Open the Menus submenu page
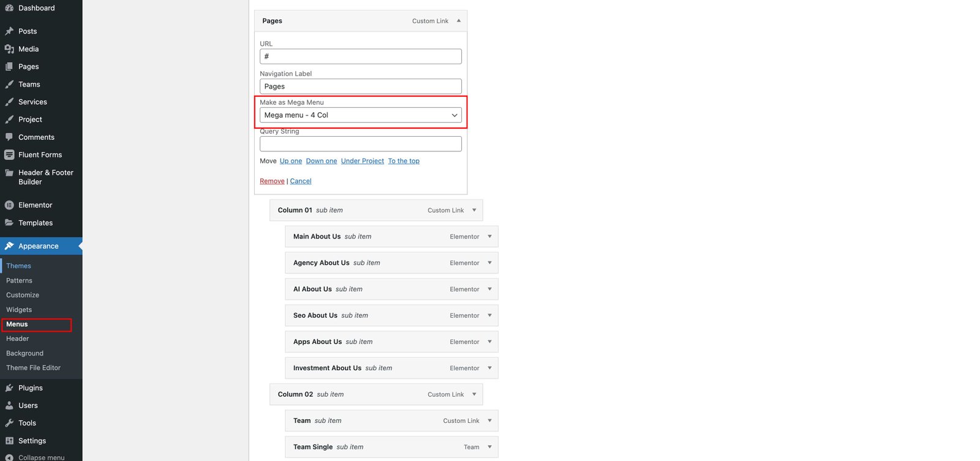The image size is (980, 461). click(x=17, y=324)
